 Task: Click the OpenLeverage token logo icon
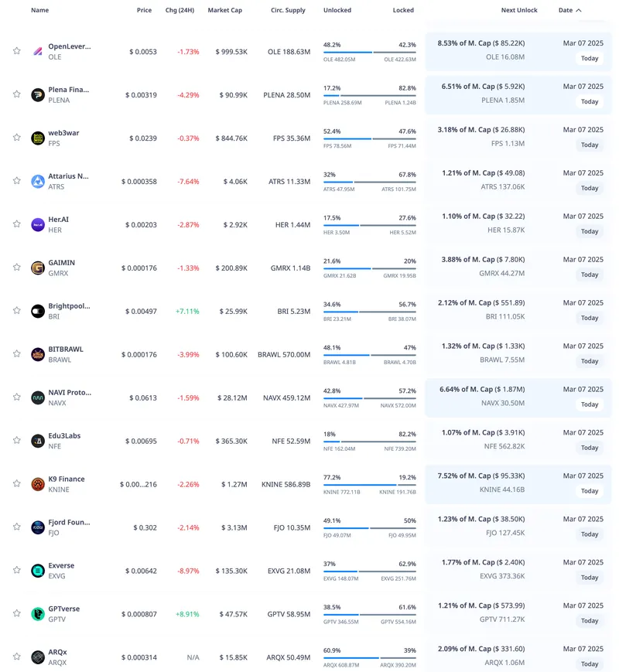[x=37, y=51]
